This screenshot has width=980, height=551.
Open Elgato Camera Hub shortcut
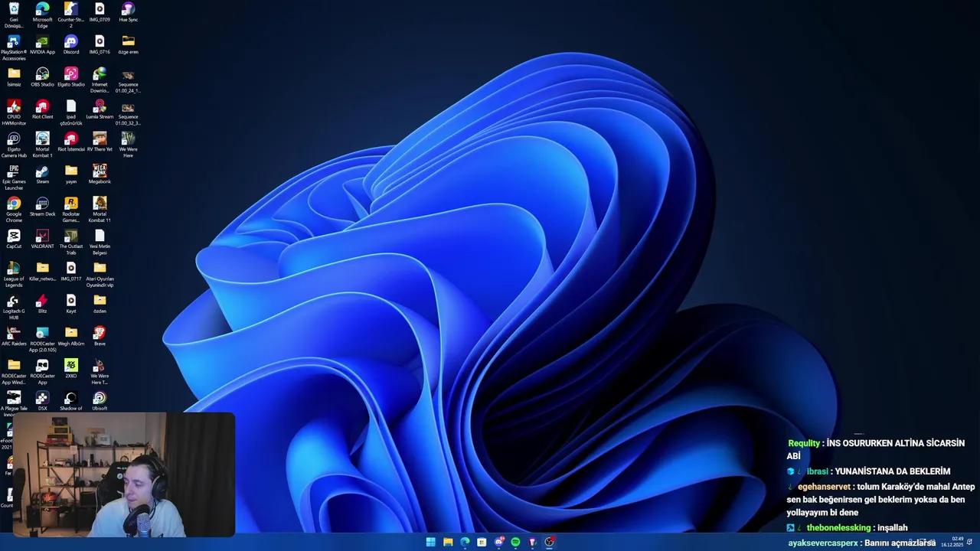[x=14, y=139]
